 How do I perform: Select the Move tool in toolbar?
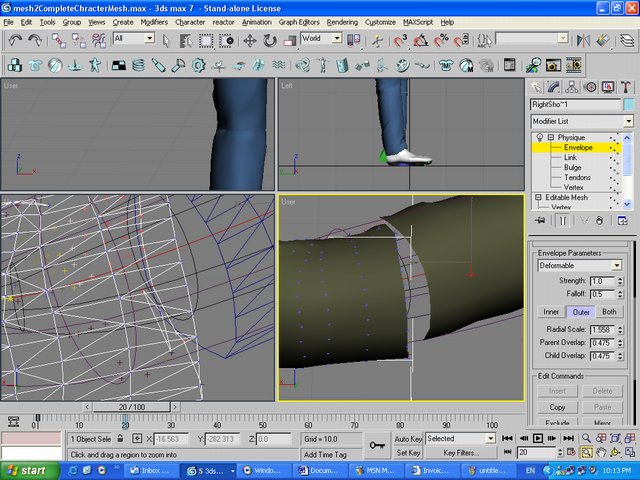(250, 40)
